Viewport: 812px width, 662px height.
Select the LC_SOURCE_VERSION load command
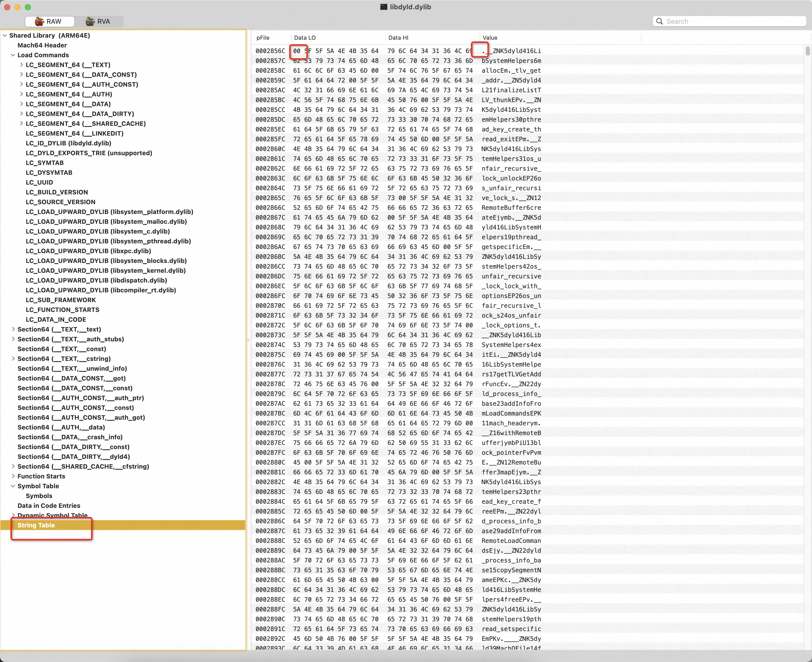61,202
